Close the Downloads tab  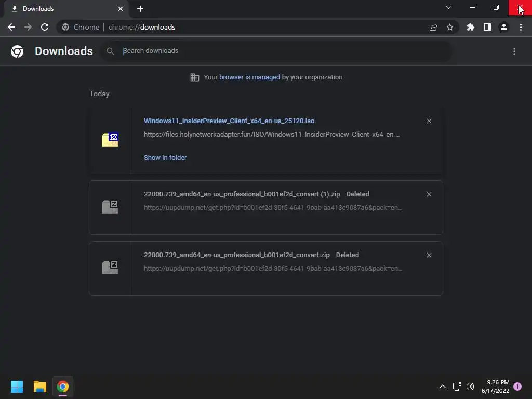(x=121, y=9)
